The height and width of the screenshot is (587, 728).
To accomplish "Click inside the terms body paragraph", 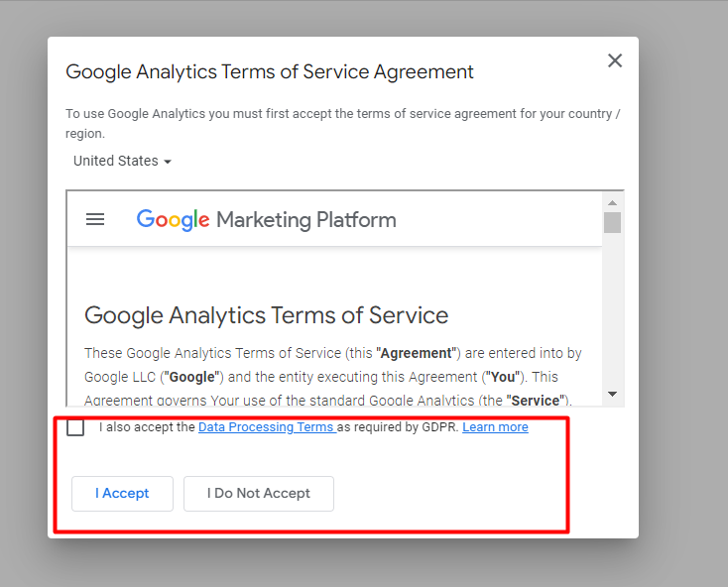I will click(333, 377).
